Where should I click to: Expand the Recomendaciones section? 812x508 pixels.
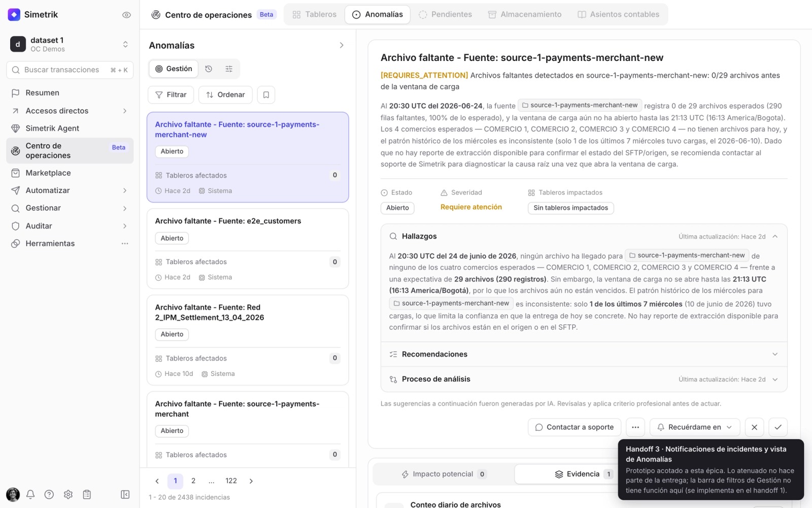click(584, 355)
